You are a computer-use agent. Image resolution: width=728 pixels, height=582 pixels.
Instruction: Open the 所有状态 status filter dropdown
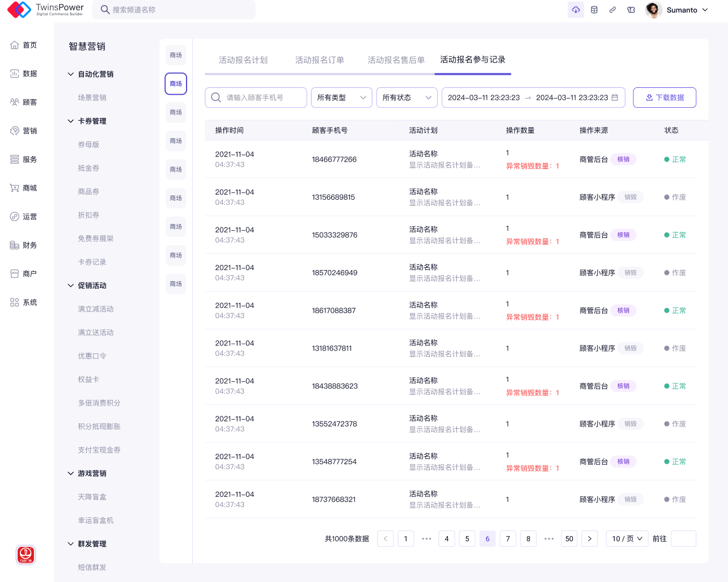407,98
